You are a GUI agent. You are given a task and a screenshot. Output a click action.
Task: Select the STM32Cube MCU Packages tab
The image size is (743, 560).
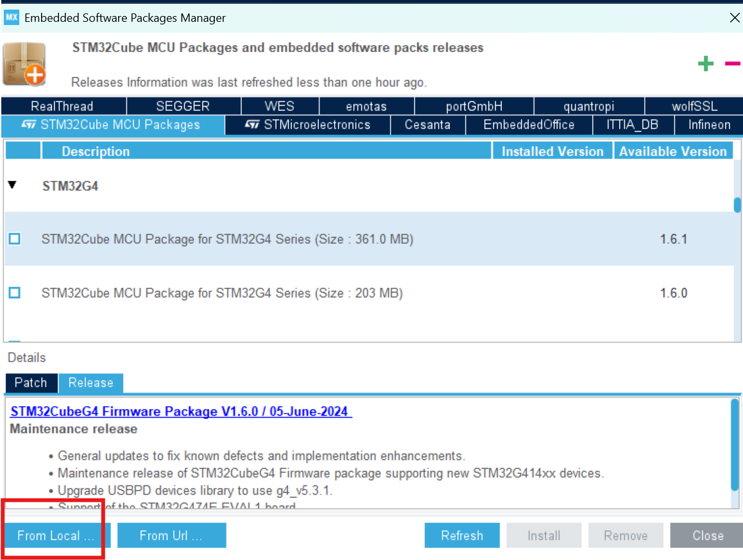(x=113, y=125)
